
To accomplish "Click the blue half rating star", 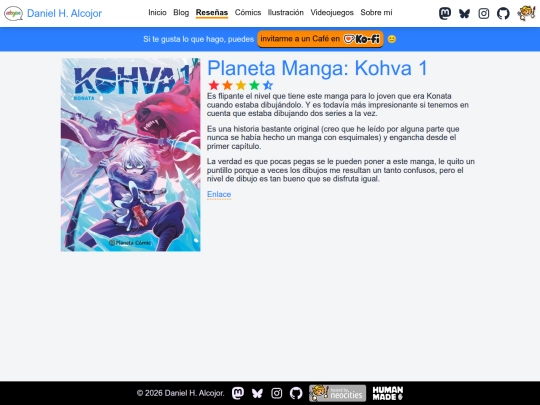I will tap(268, 85).
